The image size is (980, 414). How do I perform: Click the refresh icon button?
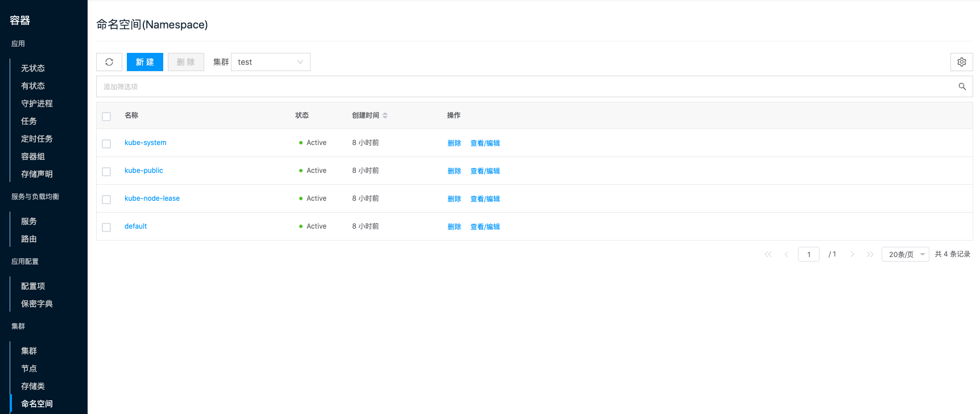click(109, 62)
